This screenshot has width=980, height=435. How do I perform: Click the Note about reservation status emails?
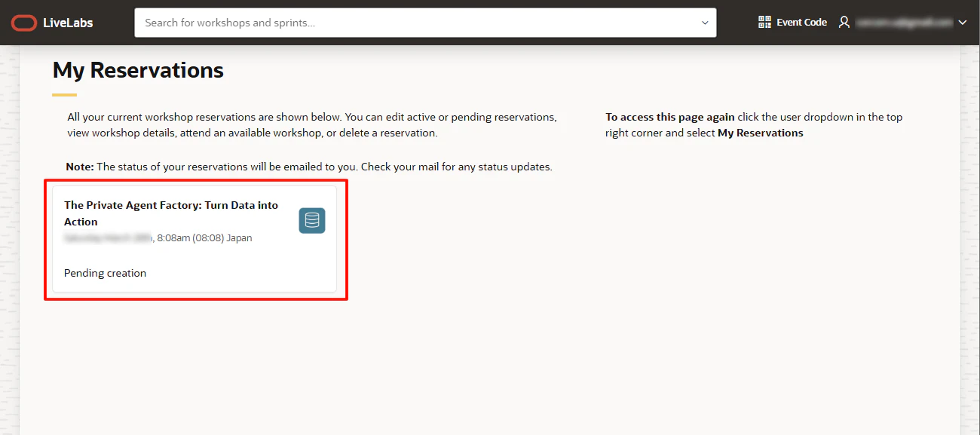pos(309,167)
